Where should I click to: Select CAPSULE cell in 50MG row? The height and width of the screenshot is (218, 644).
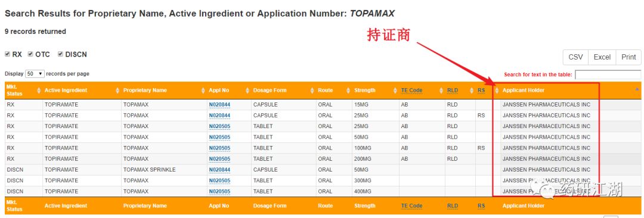(x=283, y=170)
